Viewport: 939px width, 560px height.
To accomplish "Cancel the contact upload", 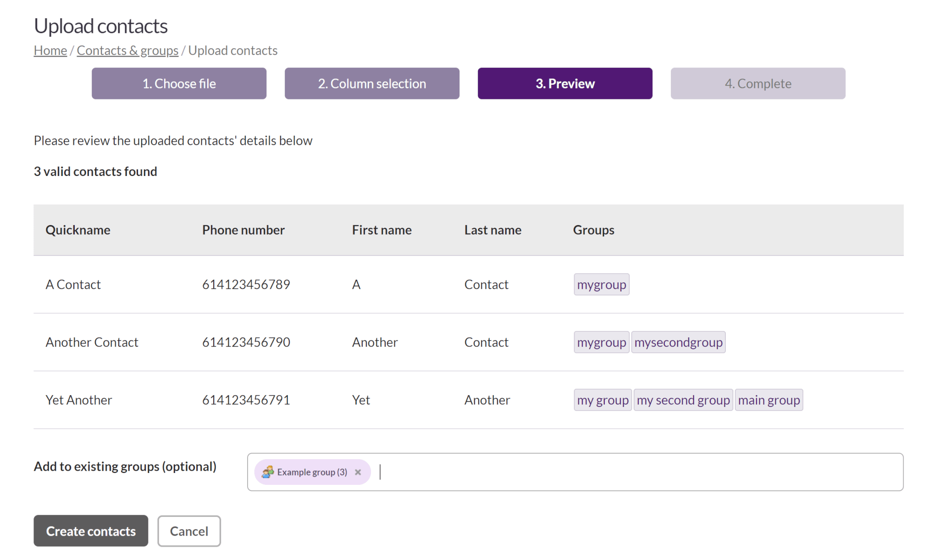I will tap(189, 531).
